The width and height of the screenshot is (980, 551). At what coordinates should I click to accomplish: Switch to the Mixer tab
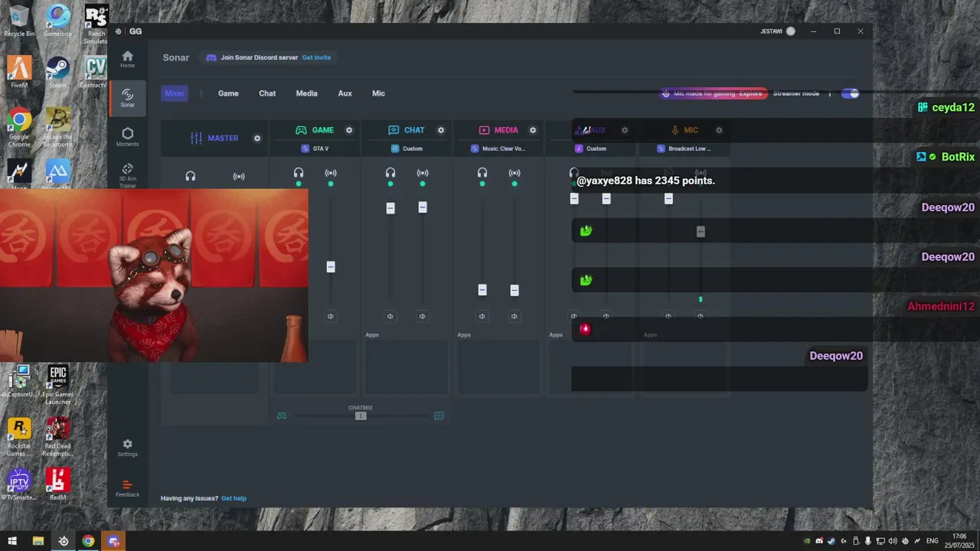click(175, 93)
